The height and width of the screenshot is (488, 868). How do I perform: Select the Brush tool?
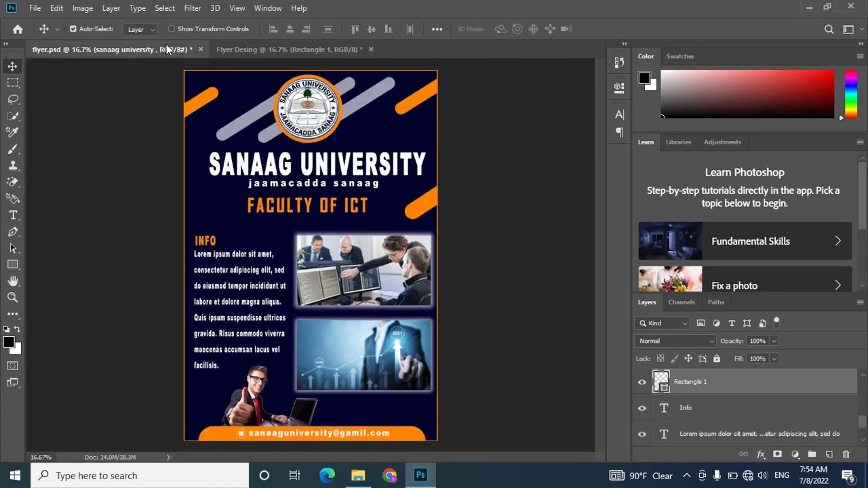tap(13, 149)
